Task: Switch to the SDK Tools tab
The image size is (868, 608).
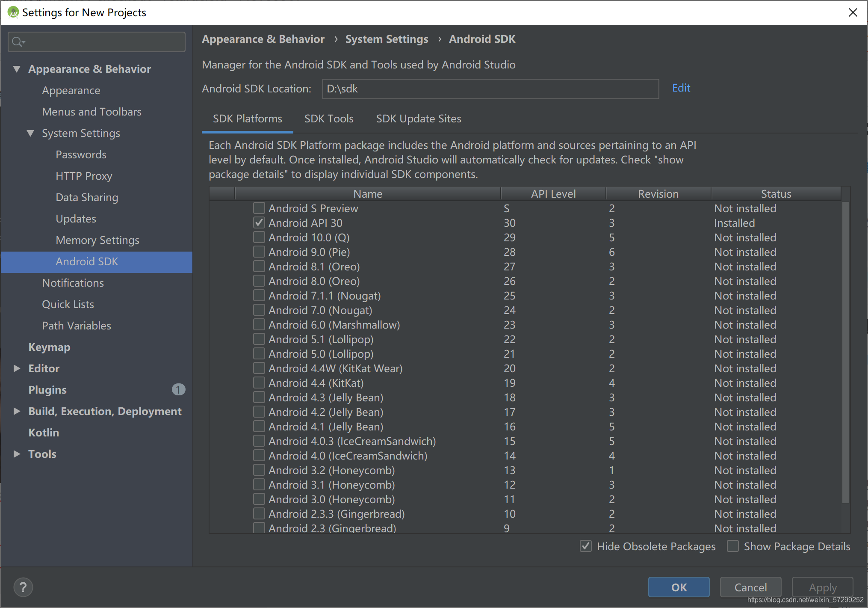Action: [329, 119]
